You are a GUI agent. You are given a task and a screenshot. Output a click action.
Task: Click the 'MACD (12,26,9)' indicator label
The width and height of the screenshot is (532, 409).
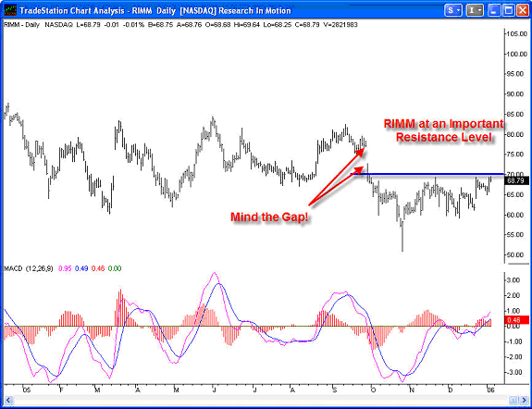[x=29, y=268]
